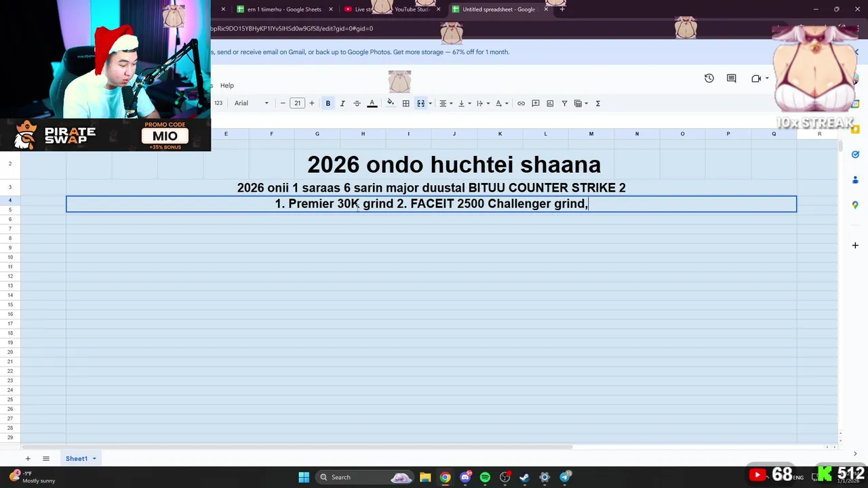
Task: Dismiss the storage promotion banner
Action: (856, 52)
